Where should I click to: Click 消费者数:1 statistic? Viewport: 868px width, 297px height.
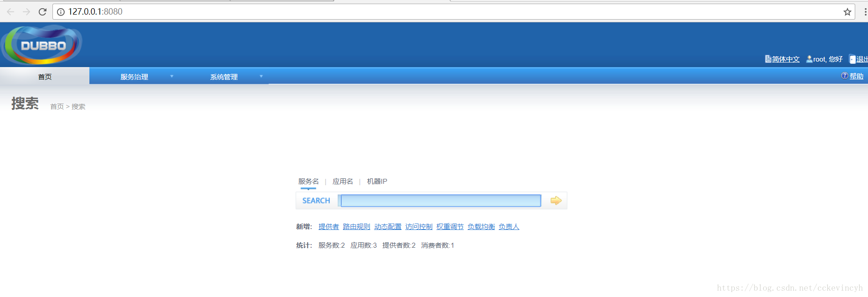(x=437, y=245)
